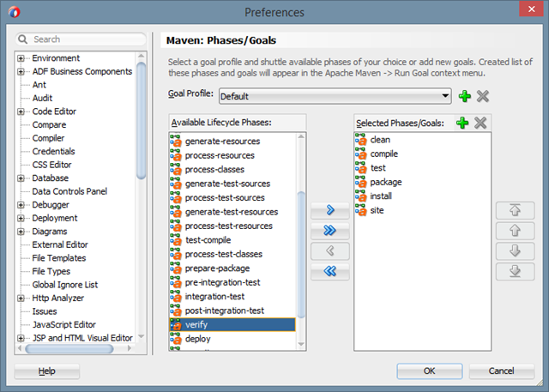The width and height of the screenshot is (549, 392).
Task: Remove goal with Selected Phases X icon
Action: pos(480,123)
